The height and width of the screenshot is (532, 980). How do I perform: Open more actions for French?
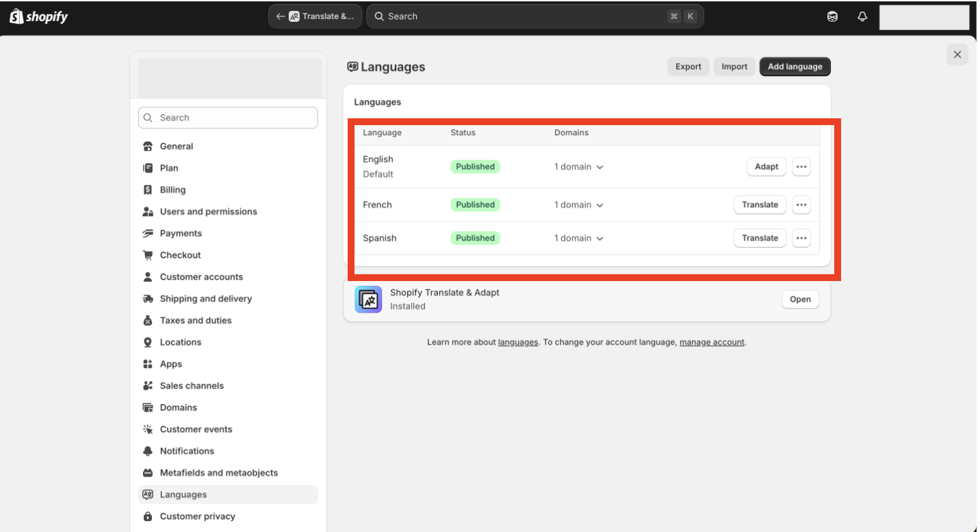pos(801,204)
